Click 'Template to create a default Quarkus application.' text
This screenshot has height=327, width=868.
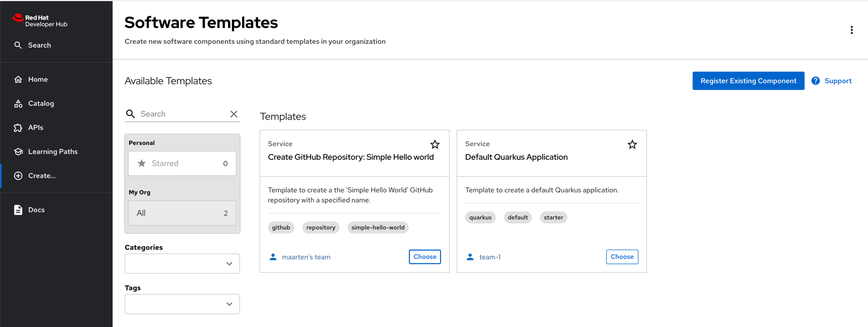542,190
